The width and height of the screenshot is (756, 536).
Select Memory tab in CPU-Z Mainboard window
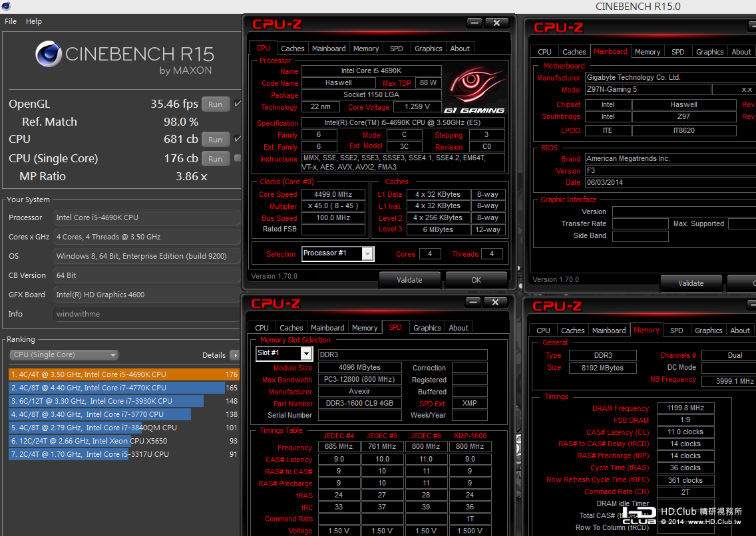point(648,51)
